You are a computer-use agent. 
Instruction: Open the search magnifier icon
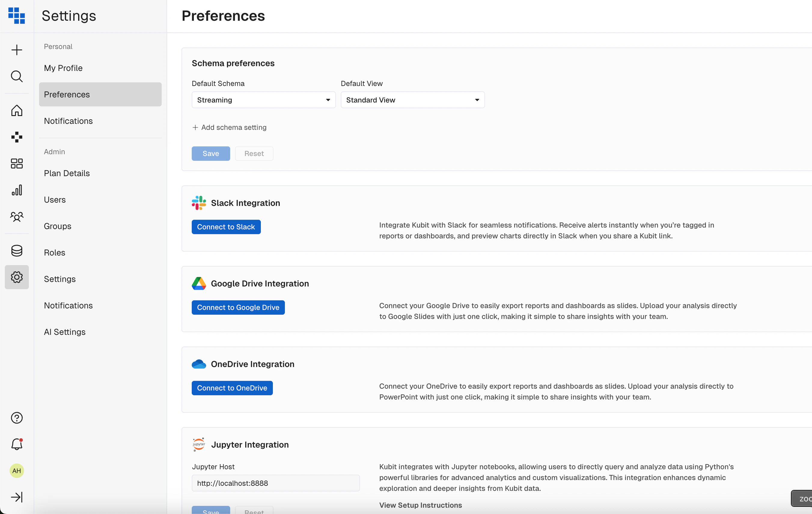point(17,77)
